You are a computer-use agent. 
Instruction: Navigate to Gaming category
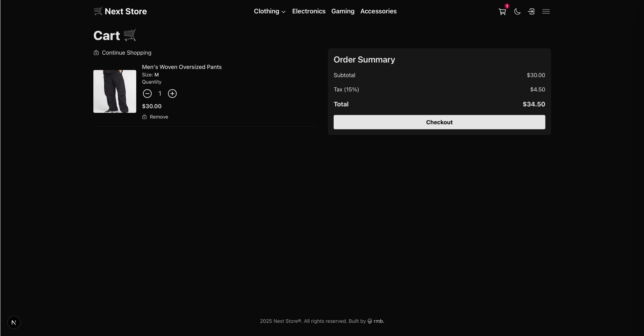coord(343,11)
